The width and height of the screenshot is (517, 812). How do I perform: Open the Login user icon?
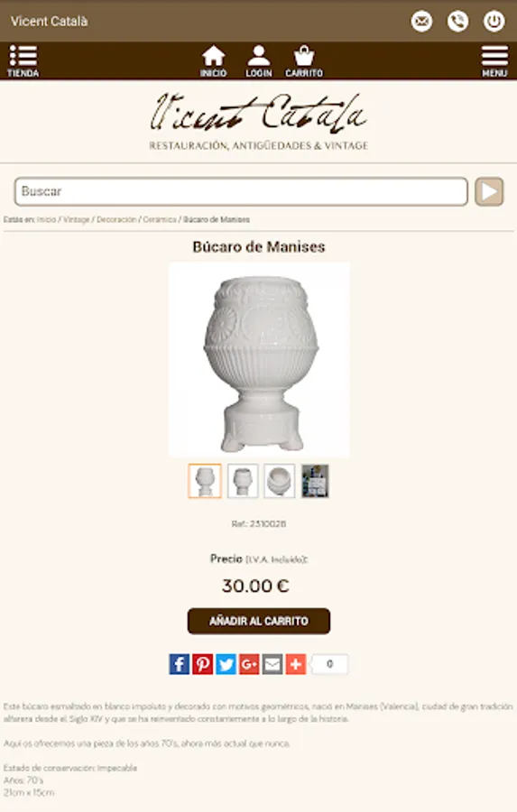pyautogui.click(x=258, y=61)
